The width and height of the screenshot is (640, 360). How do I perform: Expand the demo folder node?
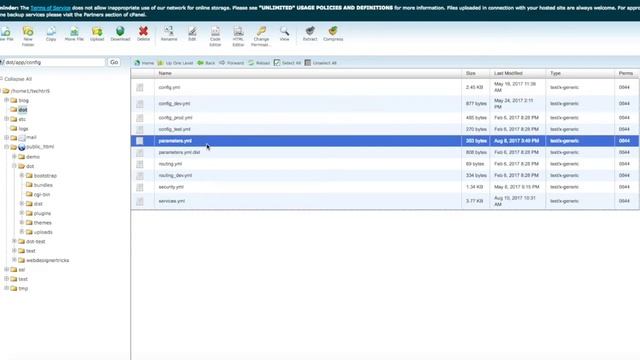[14, 156]
